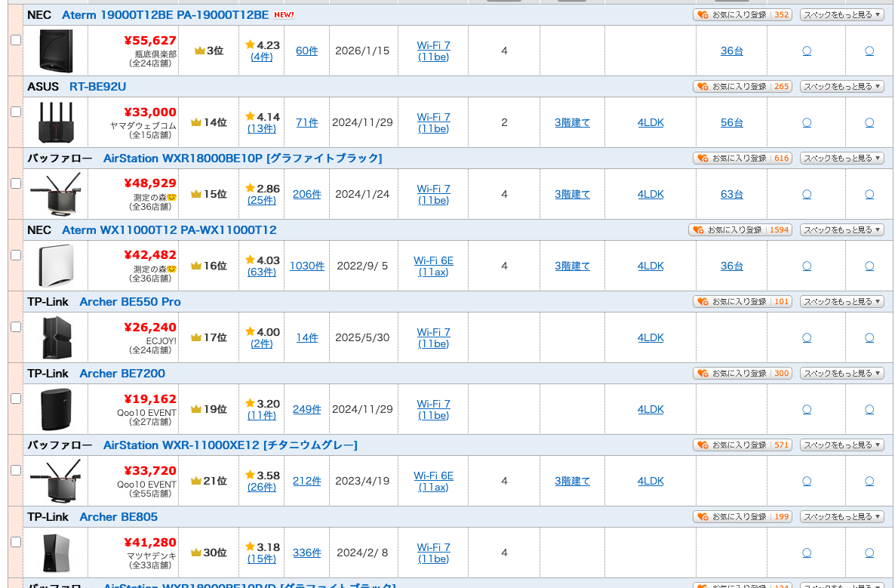Open ranking crown 14位 for RT-BE92U

pyautogui.click(x=209, y=123)
